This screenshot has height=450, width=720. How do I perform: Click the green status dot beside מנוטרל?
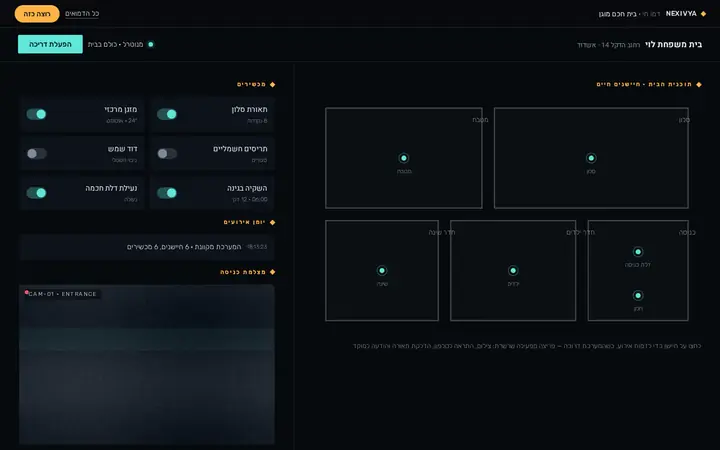(x=151, y=45)
